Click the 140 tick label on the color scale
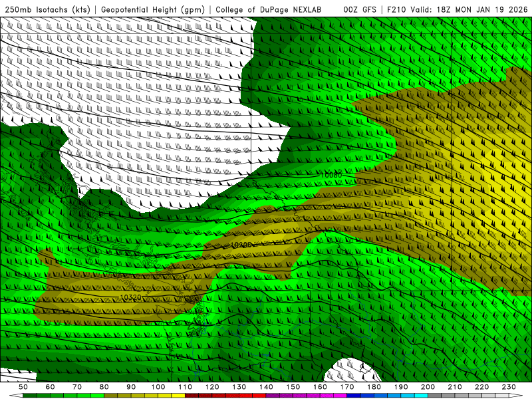 266,387
